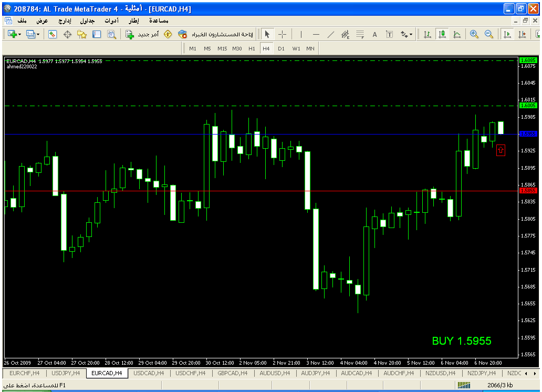Select the Fibonacci retracement tool

click(x=360, y=34)
